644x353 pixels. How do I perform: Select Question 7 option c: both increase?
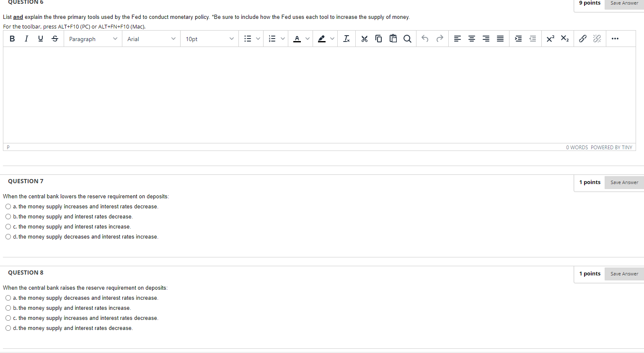(x=8, y=227)
